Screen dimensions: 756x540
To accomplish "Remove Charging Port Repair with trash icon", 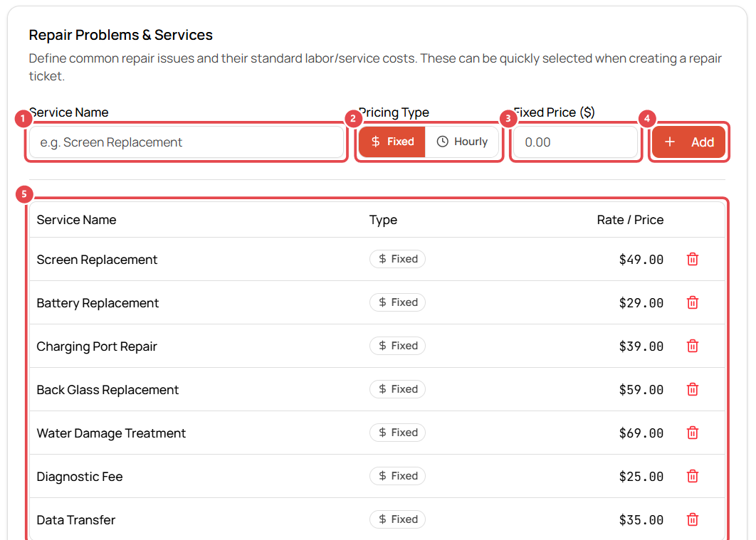I will coord(693,346).
